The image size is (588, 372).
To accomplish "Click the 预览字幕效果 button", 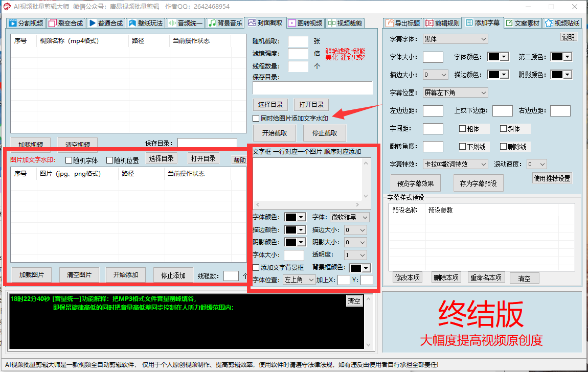I will point(416,183).
